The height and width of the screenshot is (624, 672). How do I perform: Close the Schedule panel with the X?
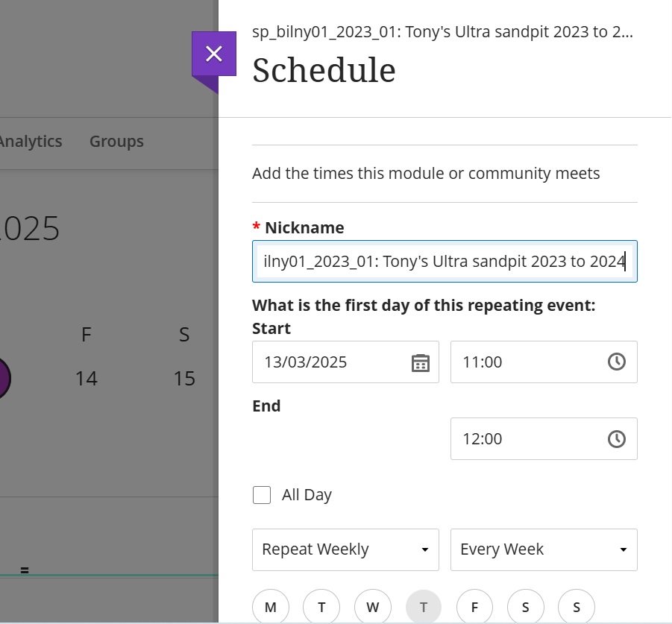point(214,54)
